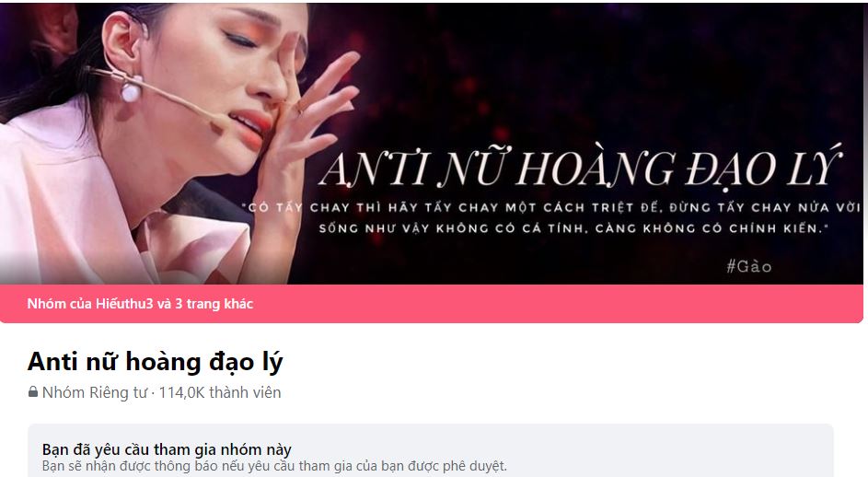The height and width of the screenshot is (477, 868).
Task: Click the lock icon beside Nhóm Riêng tư
Action: 33,392
